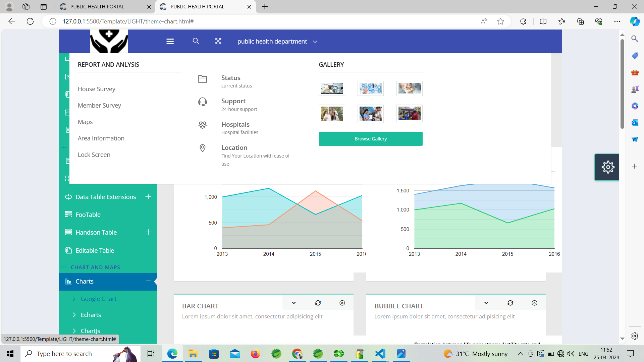Close the Bubble Chart card

tap(534, 303)
